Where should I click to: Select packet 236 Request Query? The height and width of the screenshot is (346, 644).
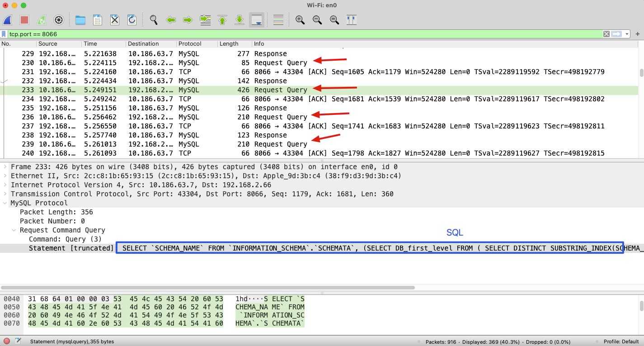tap(319, 117)
